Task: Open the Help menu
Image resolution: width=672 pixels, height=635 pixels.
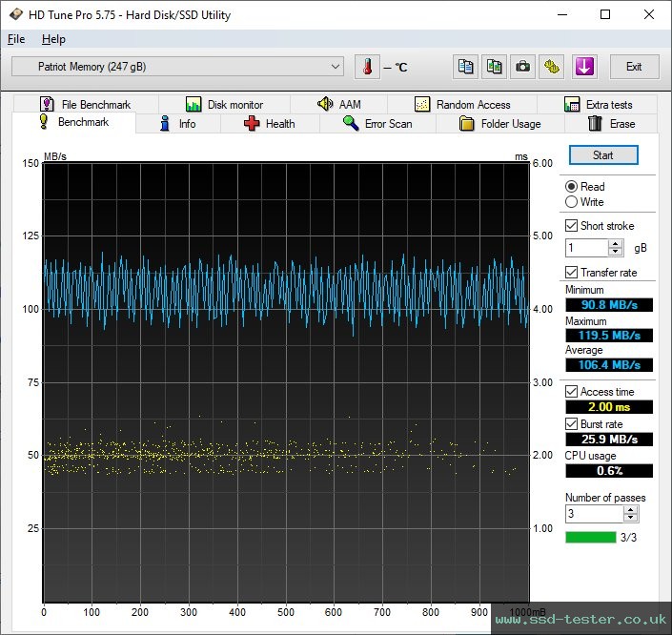Action: tap(53, 39)
